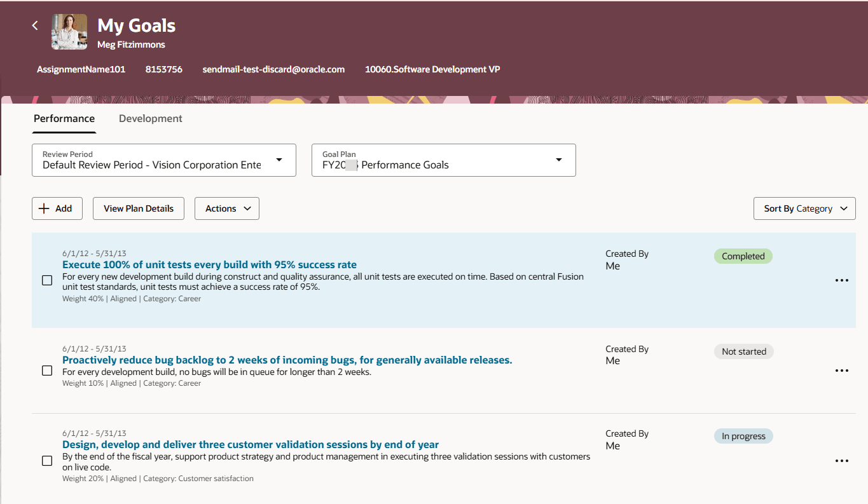Click the back arrow icon
Image resolution: width=868 pixels, height=504 pixels.
35,25
